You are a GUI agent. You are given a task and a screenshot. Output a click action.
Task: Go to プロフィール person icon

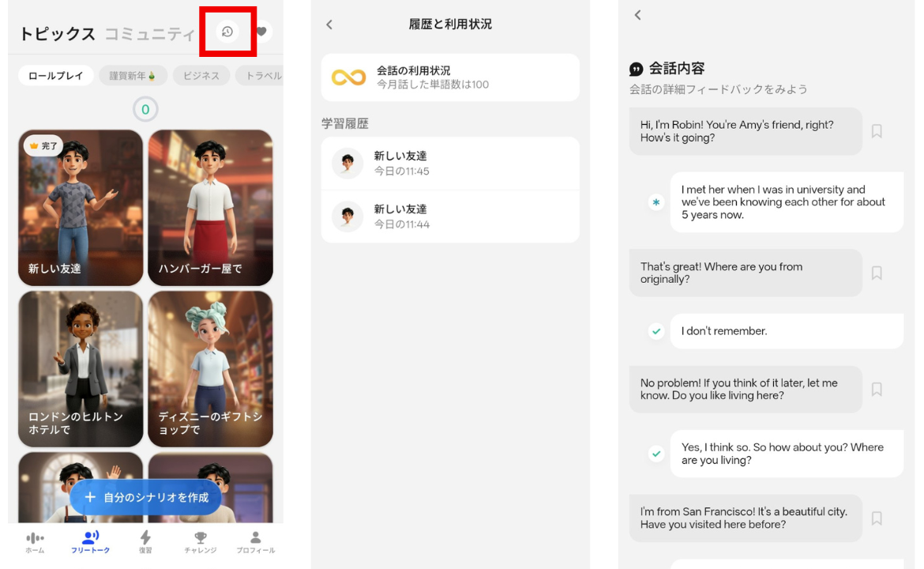click(x=255, y=542)
